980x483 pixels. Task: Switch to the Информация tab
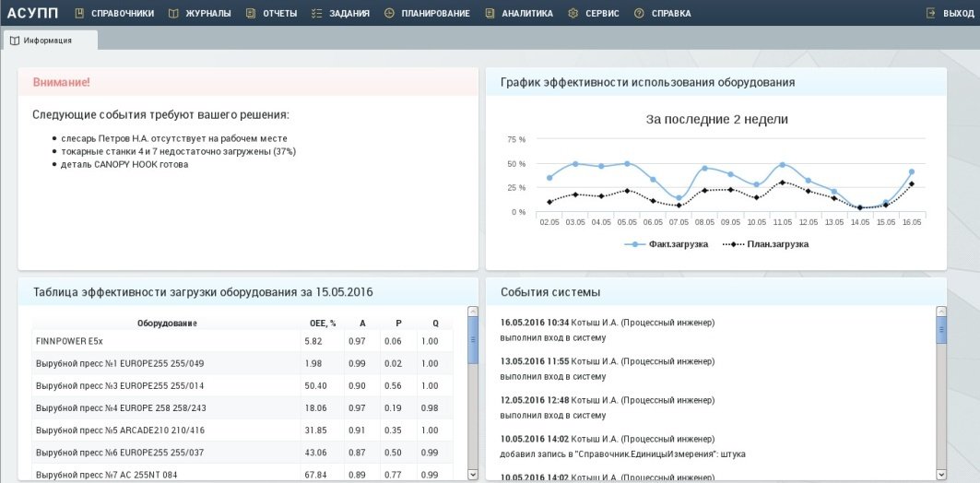pos(50,40)
